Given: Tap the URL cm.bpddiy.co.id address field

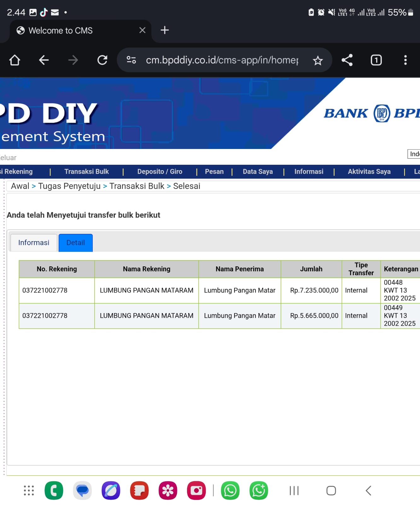Looking at the screenshot, I should tap(222, 60).
